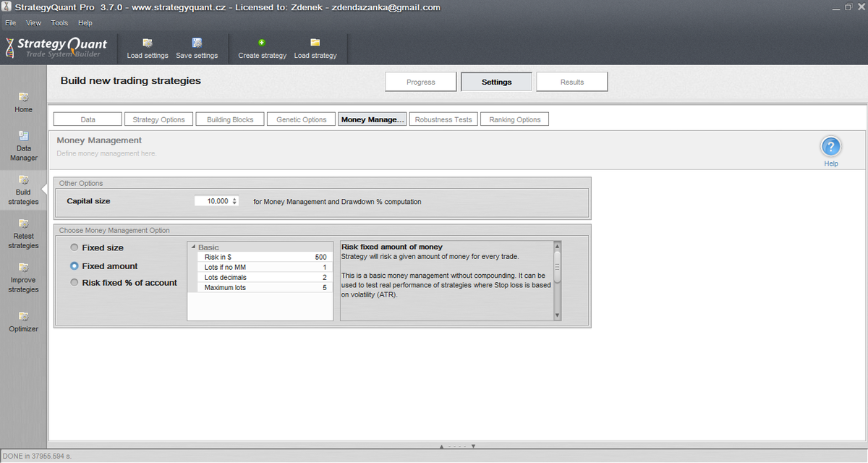Click the Lots if no MM value
Screen dimensions: 868x463
click(325, 267)
